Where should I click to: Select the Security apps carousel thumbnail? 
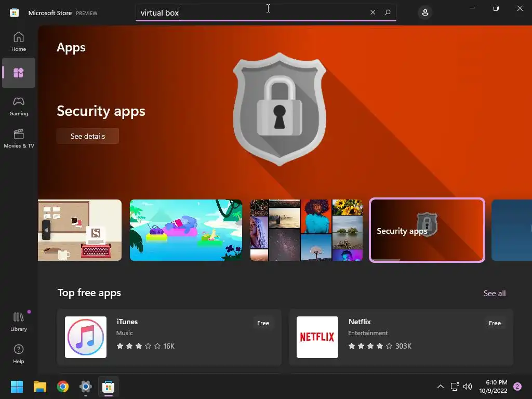tap(427, 230)
